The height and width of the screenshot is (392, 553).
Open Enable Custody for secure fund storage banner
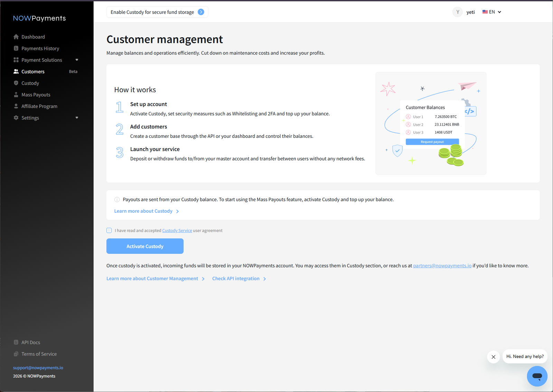tap(157, 12)
